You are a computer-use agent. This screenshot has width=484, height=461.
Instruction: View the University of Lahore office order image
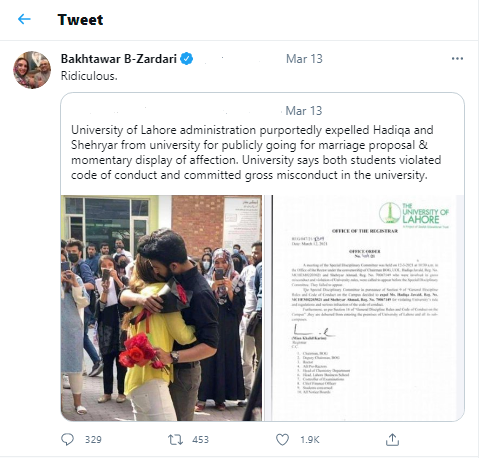click(x=364, y=308)
